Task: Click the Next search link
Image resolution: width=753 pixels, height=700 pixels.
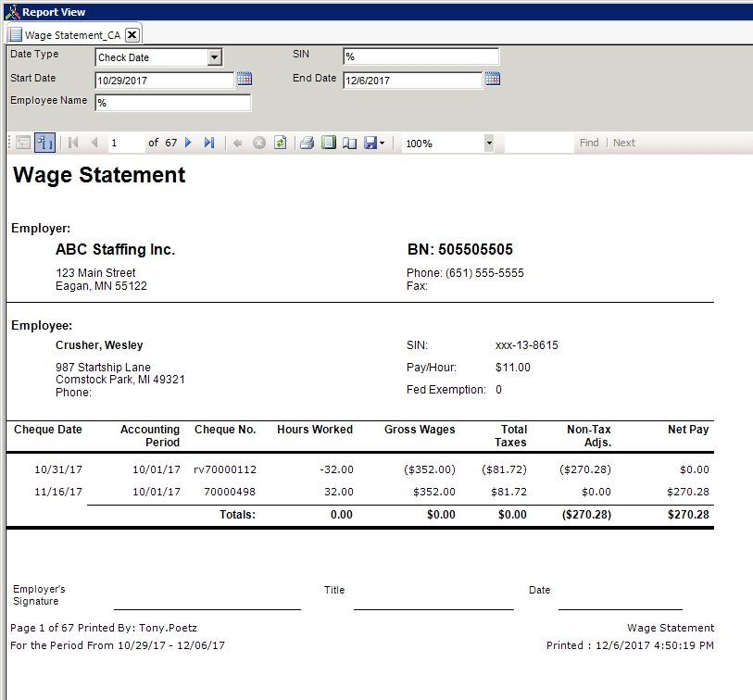Action: [623, 142]
